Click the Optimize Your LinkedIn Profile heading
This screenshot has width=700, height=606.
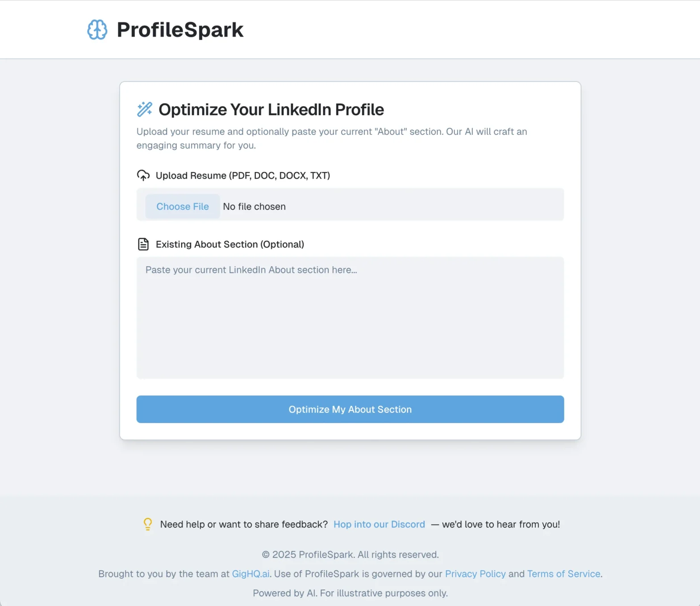tap(271, 109)
